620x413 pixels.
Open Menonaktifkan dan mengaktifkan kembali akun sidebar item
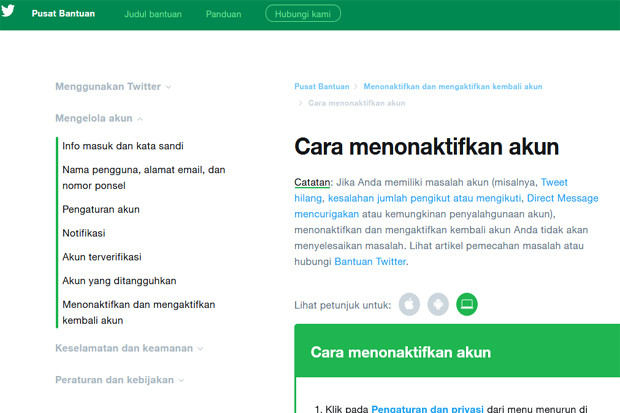(x=139, y=313)
